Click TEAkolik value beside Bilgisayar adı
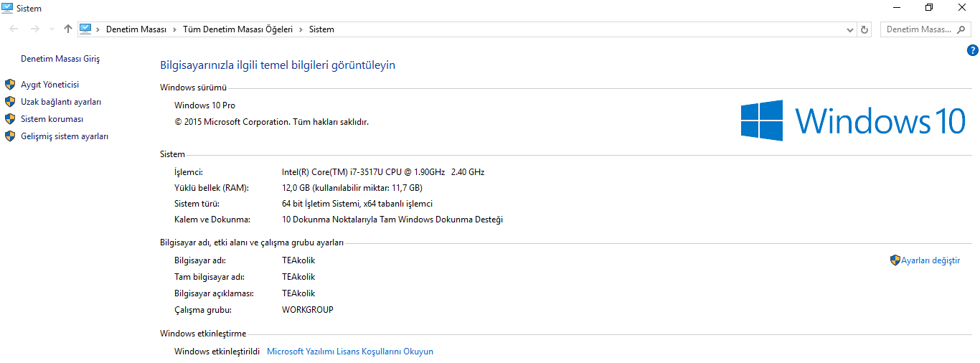980x363 pixels. [298, 260]
